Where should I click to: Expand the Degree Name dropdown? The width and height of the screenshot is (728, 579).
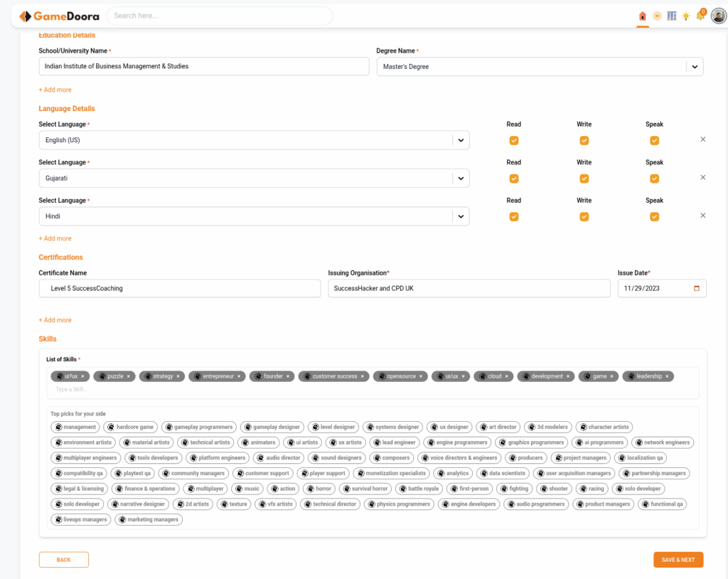(694, 67)
